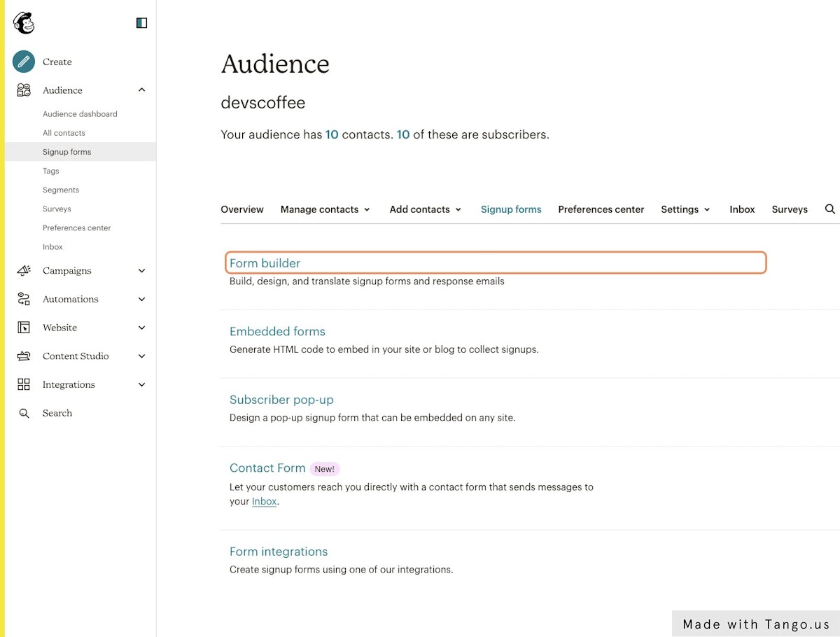Open Campaigns megaphone icon
Screen dimensions: 840x637
(x=24, y=271)
